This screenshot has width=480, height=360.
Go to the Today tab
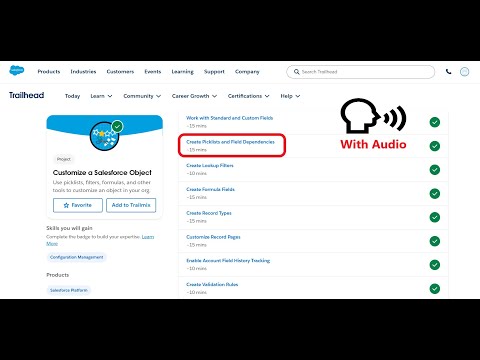(x=72, y=96)
